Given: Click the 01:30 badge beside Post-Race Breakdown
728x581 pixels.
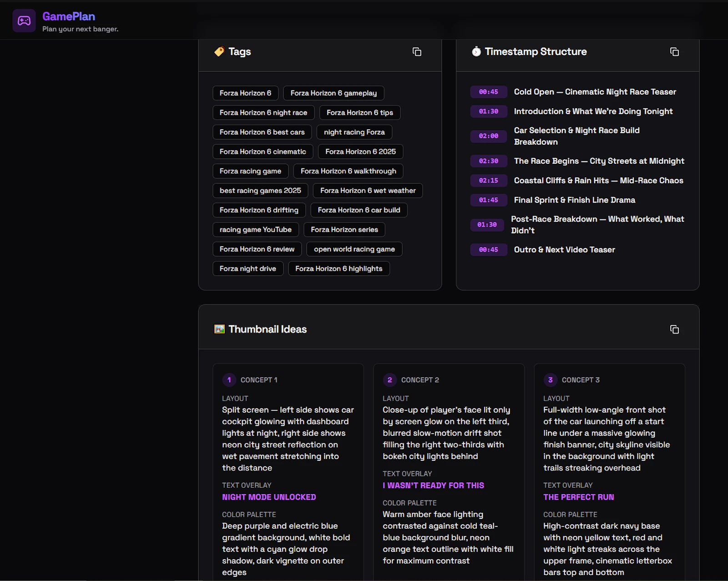Looking at the screenshot, I should (x=487, y=225).
